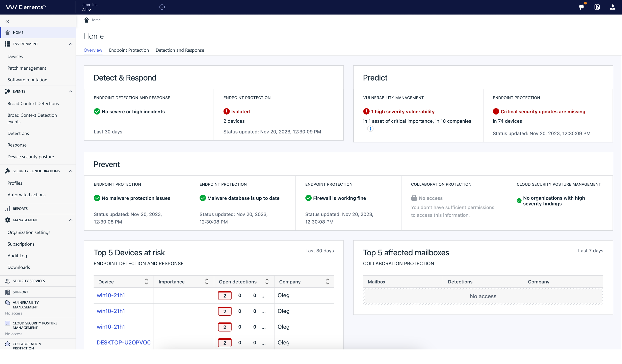The image size is (622, 364).
Task: Open the help question-mark icon in header
Action: point(597,7)
